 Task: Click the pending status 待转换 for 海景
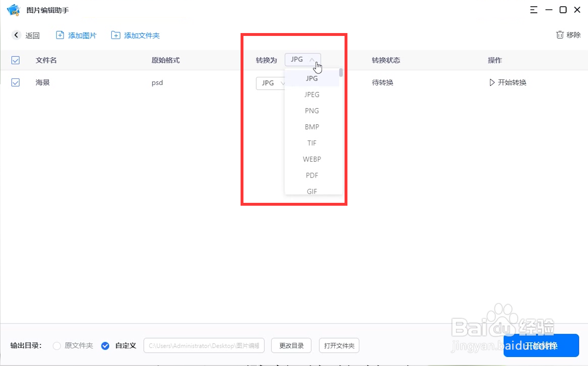(x=382, y=82)
